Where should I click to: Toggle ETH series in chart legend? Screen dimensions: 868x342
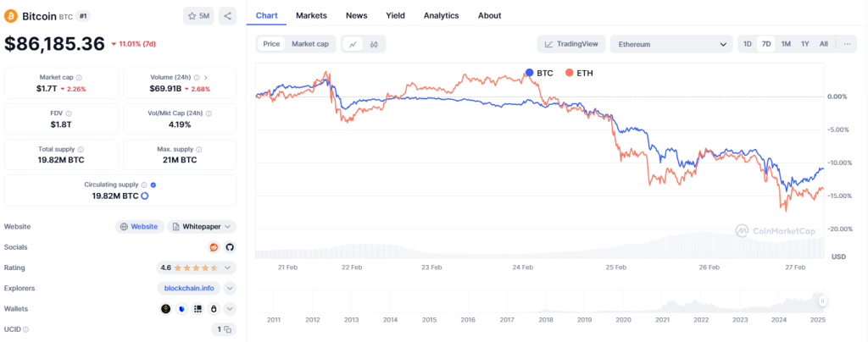(578, 73)
